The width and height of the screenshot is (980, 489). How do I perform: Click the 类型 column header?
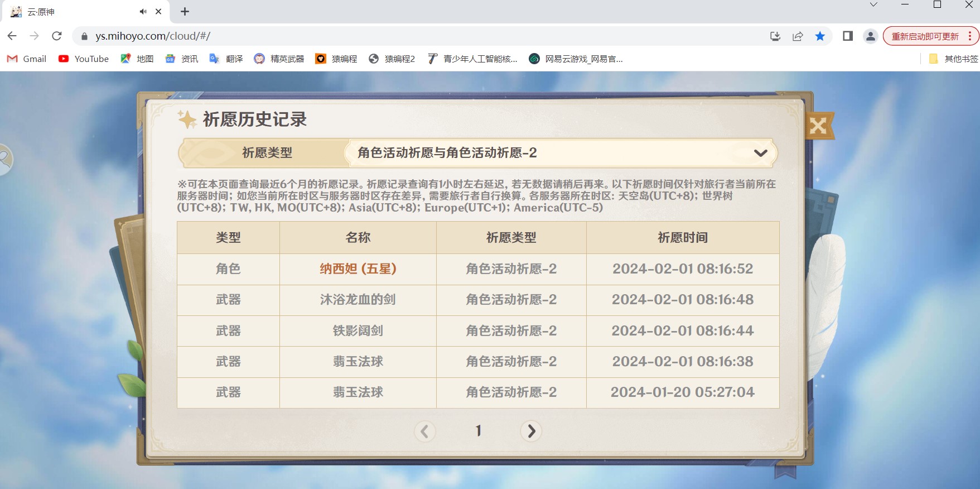pyautogui.click(x=229, y=238)
